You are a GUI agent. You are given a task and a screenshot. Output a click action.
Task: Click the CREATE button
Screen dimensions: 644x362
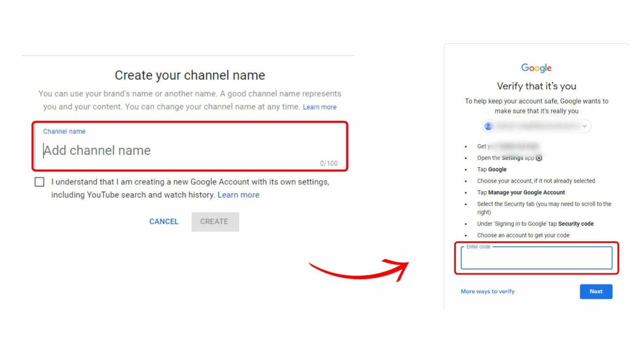[215, 221]
